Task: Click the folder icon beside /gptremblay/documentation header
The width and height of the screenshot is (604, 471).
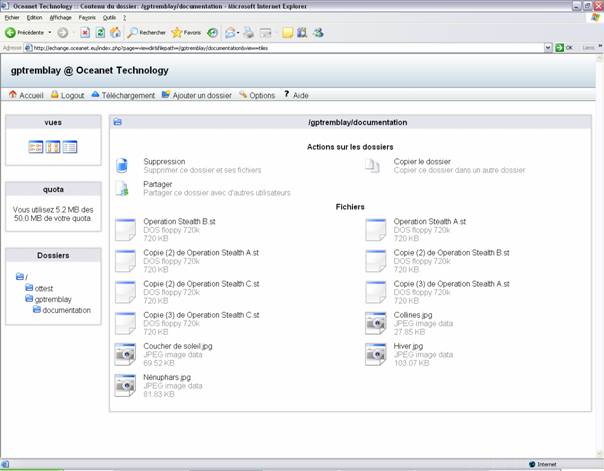Action: pos(117,122)
